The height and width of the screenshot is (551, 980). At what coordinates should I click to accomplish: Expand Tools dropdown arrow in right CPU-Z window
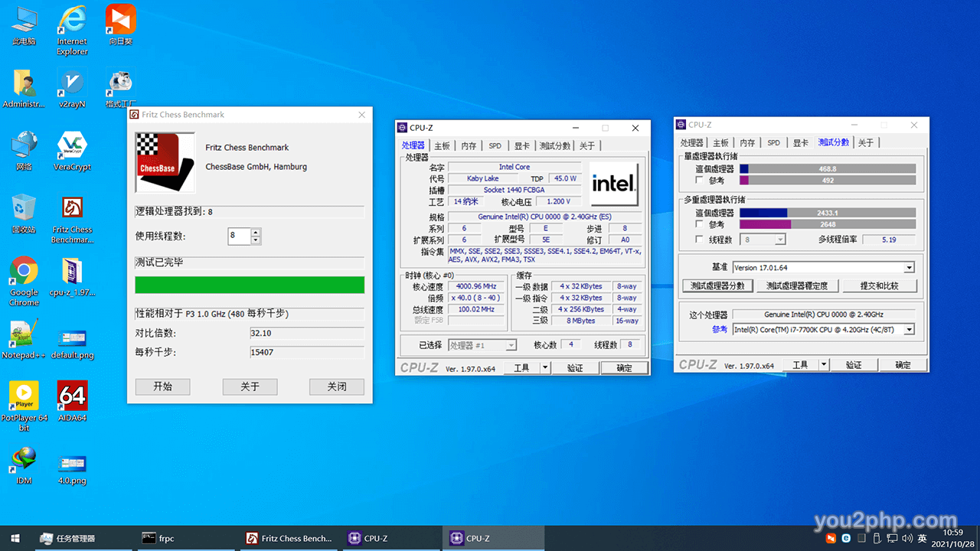coord(823,365)
